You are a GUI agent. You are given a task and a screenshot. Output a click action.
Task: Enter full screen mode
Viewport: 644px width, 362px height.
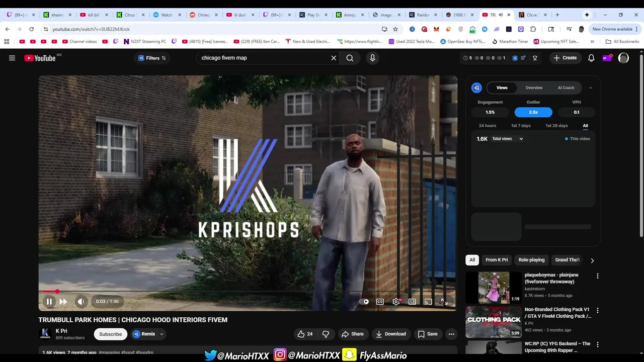[444, 302]
